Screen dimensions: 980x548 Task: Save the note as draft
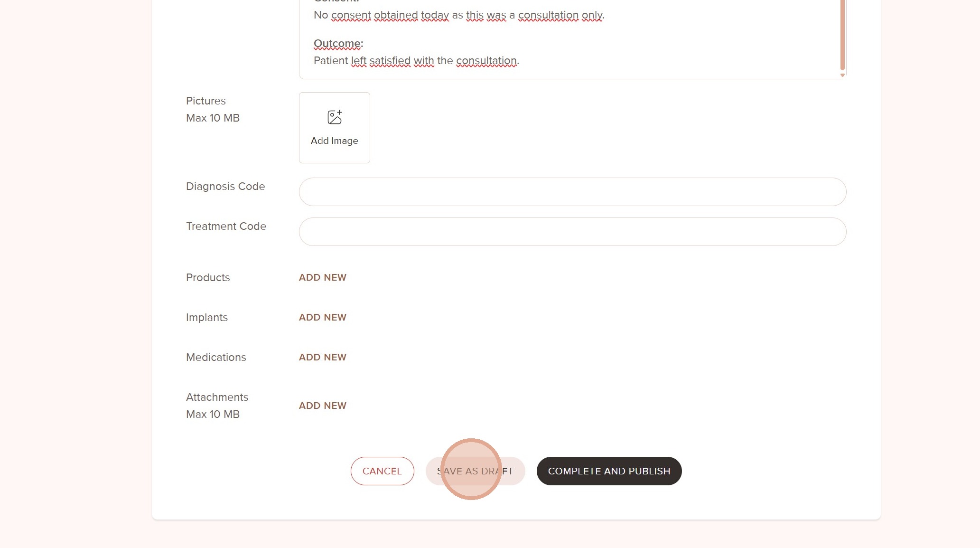(475, 471)
